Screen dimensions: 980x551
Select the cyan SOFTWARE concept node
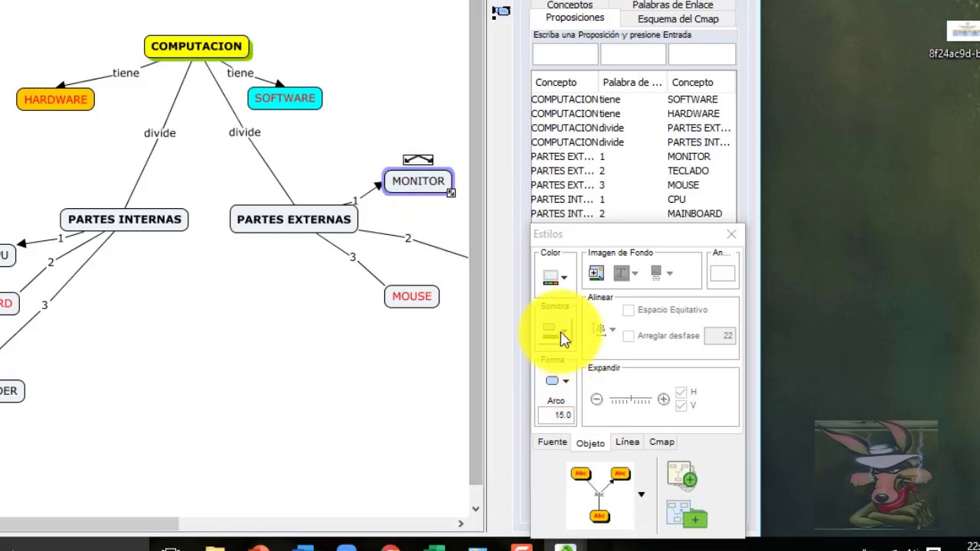[x=285, y=98]
